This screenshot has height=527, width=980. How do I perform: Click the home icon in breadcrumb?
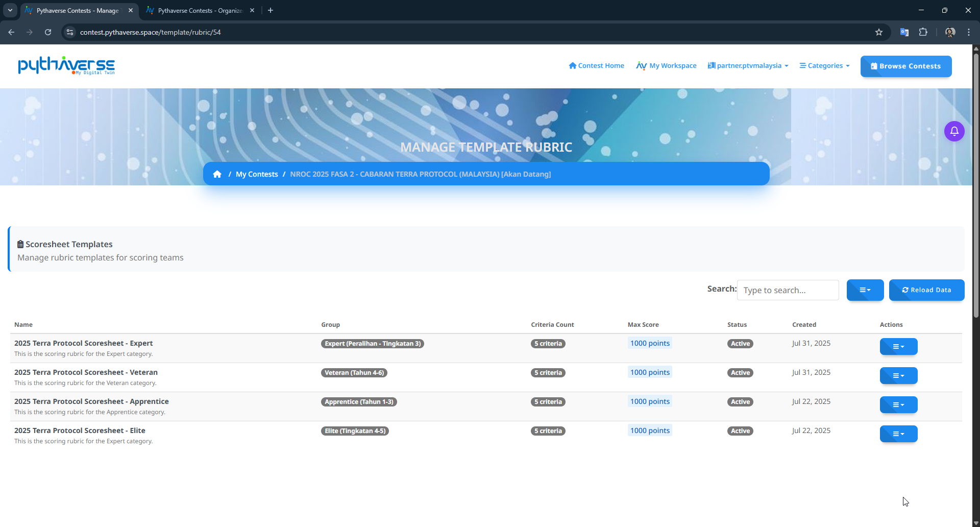(x=217, y=174)
